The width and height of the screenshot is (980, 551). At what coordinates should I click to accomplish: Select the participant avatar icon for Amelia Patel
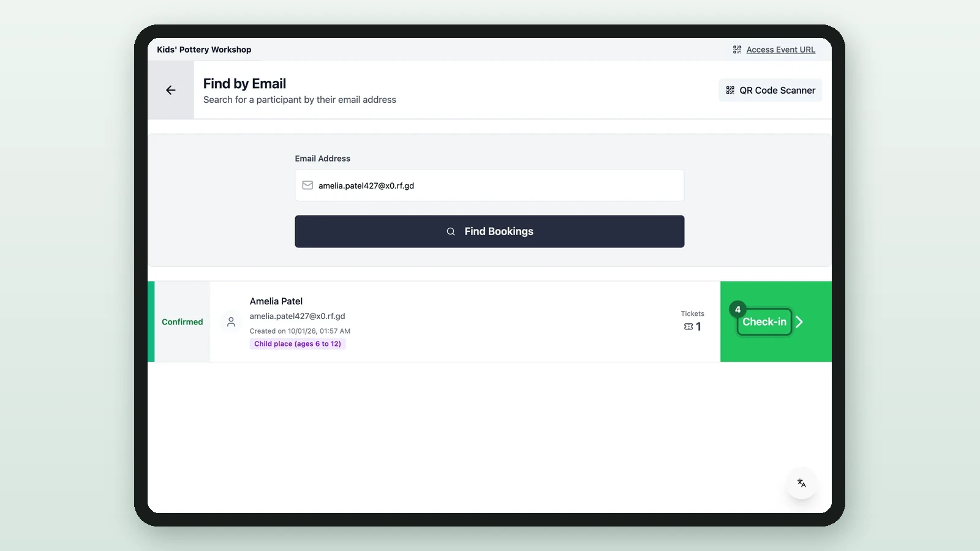point(231,321)
